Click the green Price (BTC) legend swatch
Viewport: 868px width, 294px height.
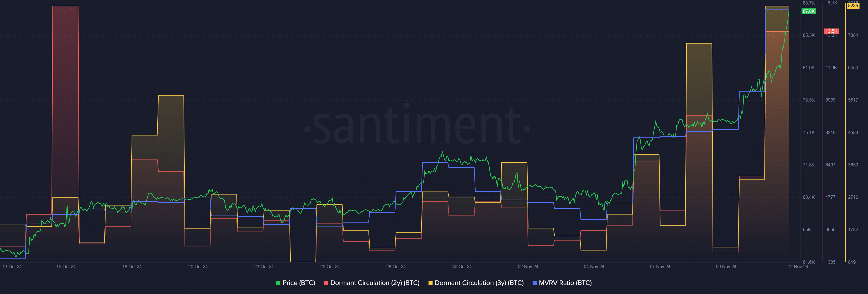click(278, 283)
